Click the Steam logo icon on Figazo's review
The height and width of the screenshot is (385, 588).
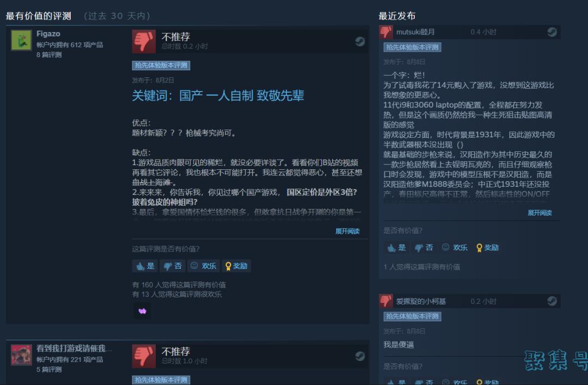coord(360,41)
